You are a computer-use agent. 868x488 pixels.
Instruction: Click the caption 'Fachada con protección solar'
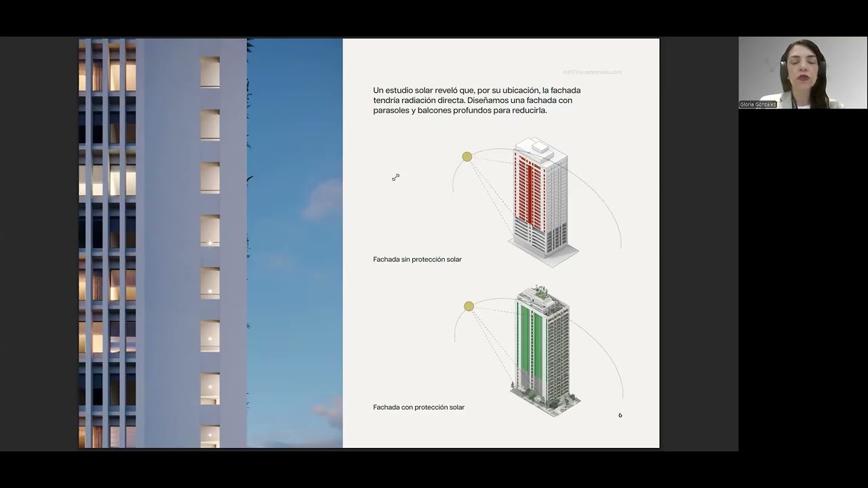[x=418, y=407]
